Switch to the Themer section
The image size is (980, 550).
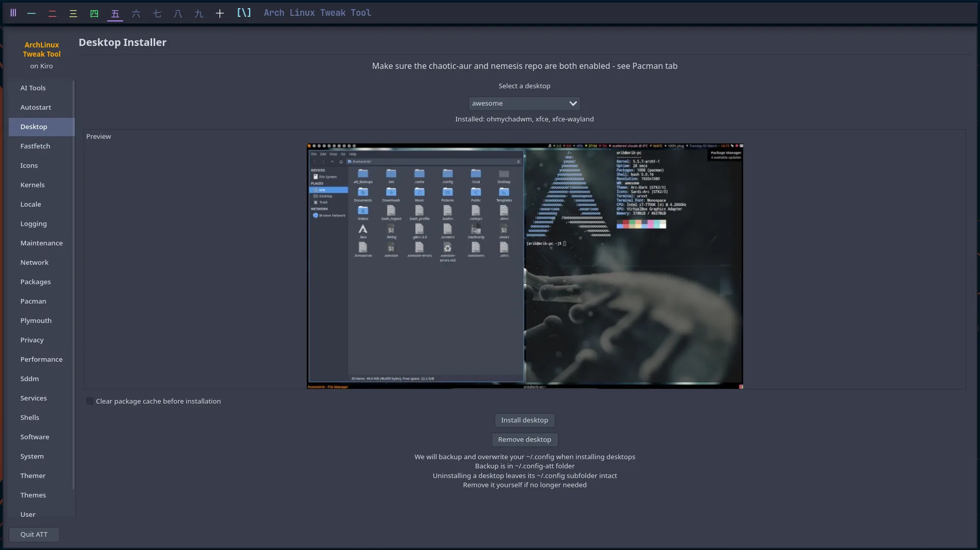[x=41, y=476]
